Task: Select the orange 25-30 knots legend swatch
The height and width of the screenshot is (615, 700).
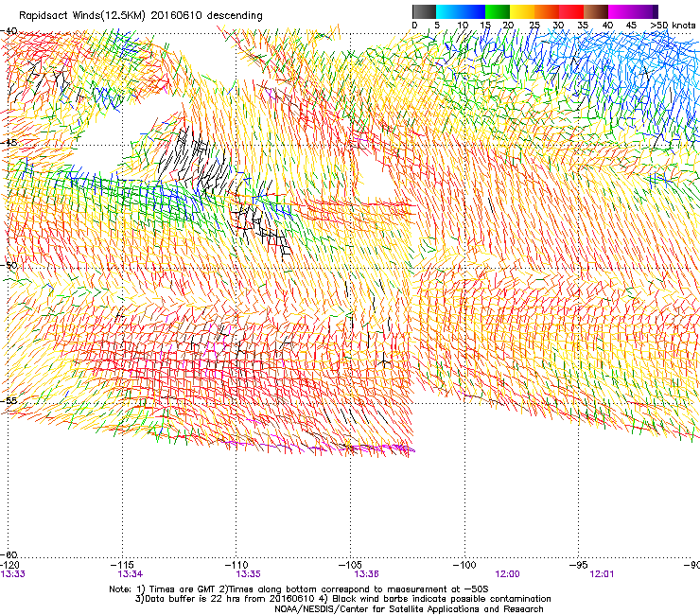Action: (547, 11)
